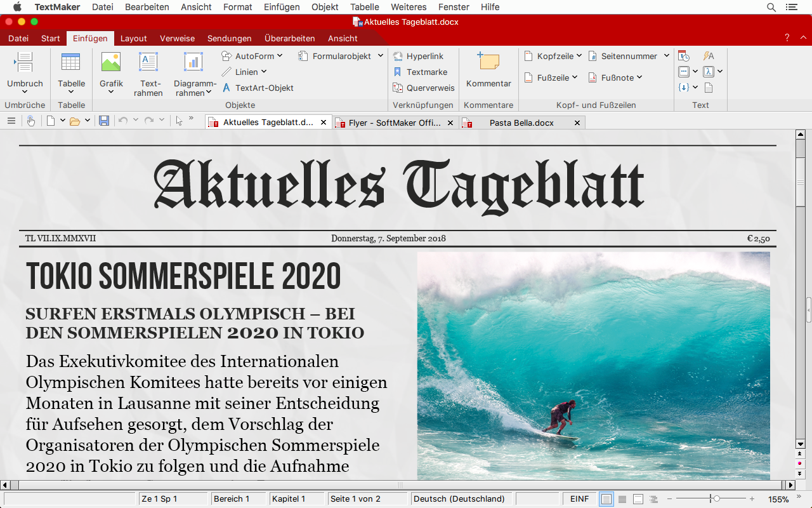Click the Linien tool icon
Viewport: 812px width, 508px height.
[x=226, y=72]
